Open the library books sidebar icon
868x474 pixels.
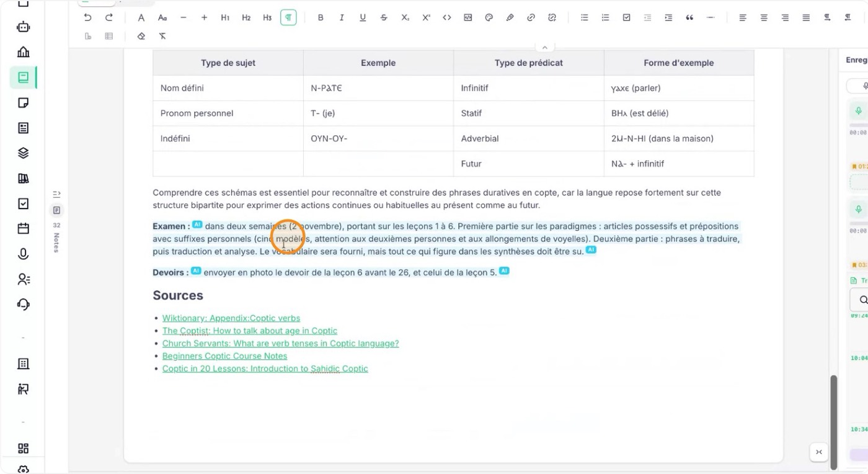click(23, 179)
